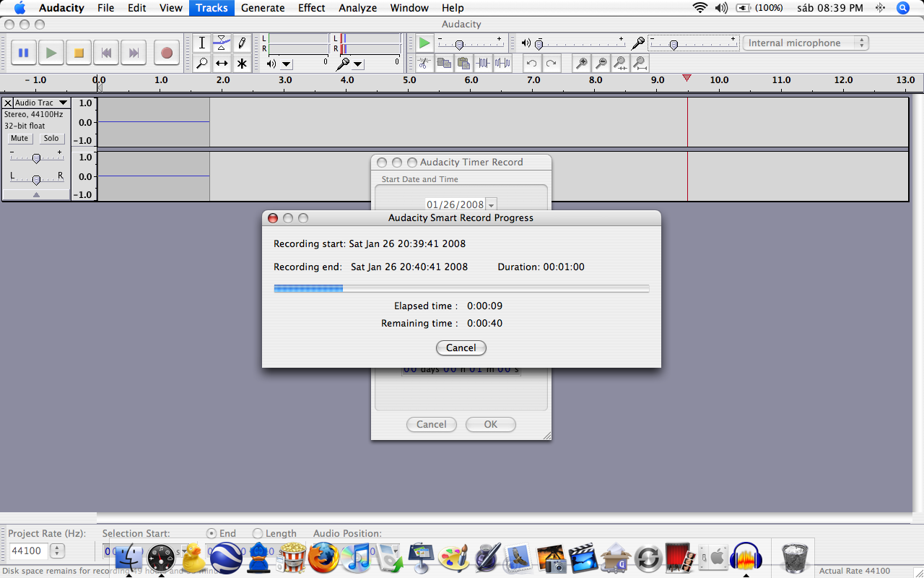The width and height of the screenshot is (924, 578).
Task: Open Firefox from the Dock
Action: pos(324,558)
